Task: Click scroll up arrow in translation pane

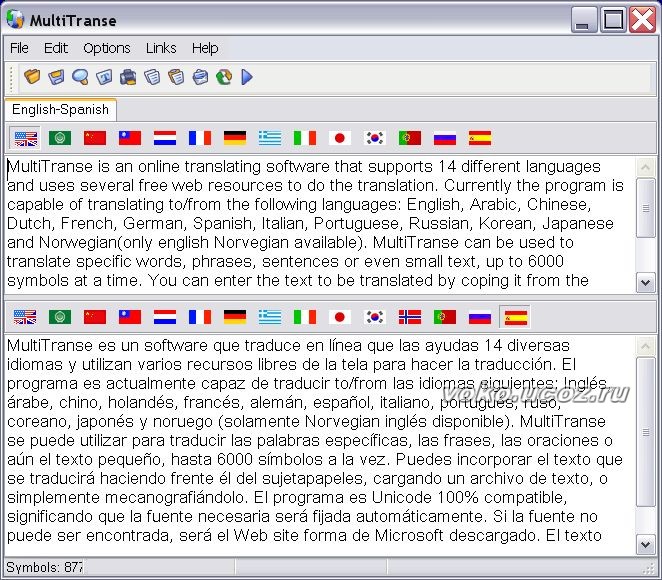Action: pos(646,346)
